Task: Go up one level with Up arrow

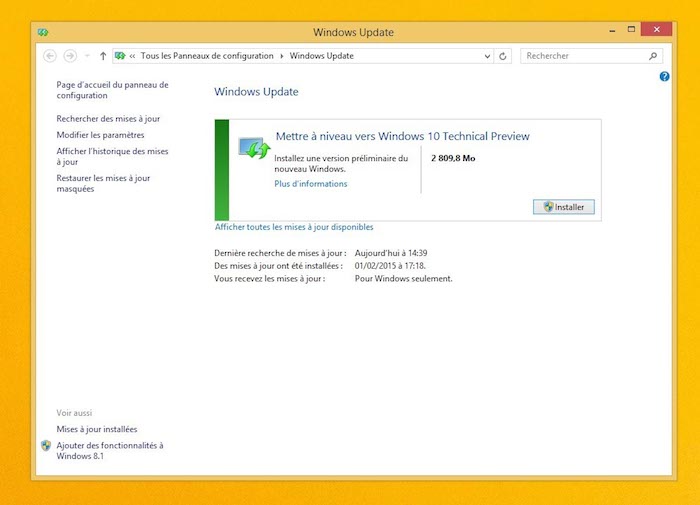Action: (103, 56)
